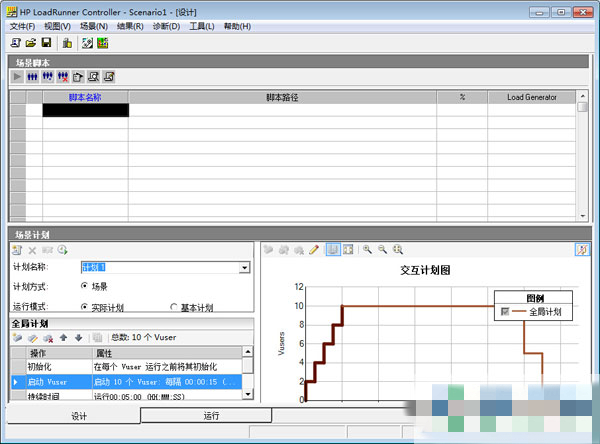Click the 脚本名称 column header
The height and width of the screenshot is (444, 600).
[85, 97]
